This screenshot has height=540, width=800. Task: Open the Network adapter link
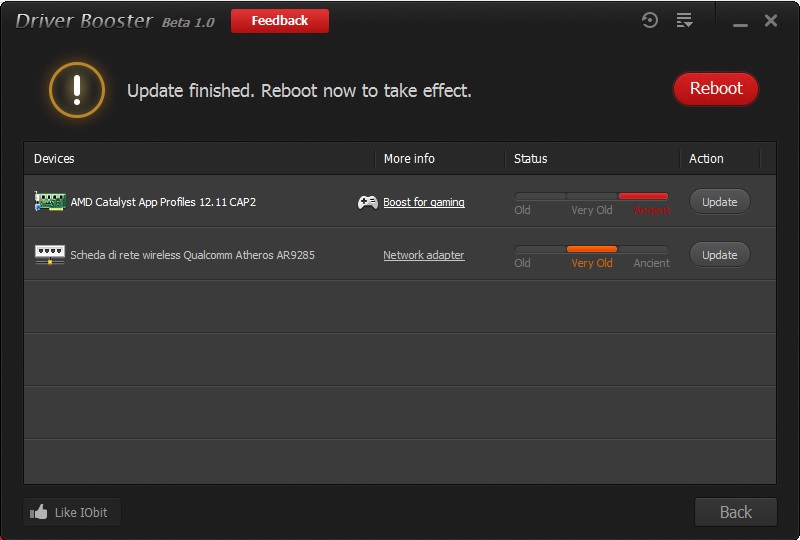[423, 255]
